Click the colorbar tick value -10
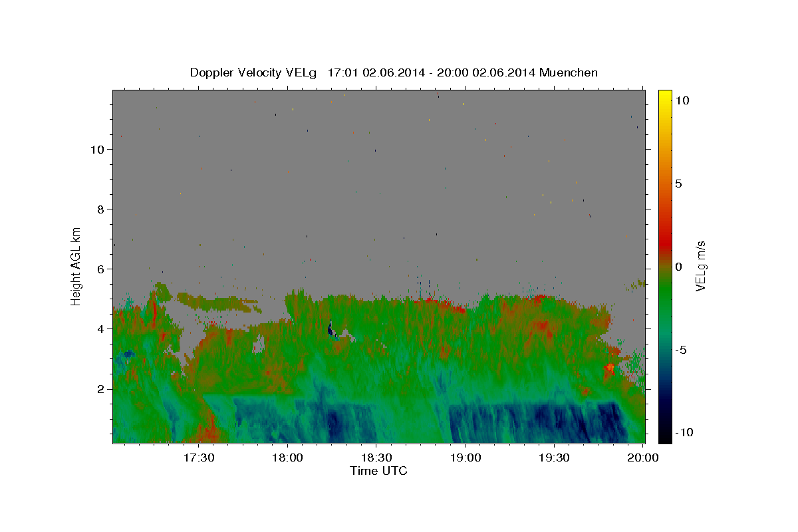 click(x=685, y=433)
